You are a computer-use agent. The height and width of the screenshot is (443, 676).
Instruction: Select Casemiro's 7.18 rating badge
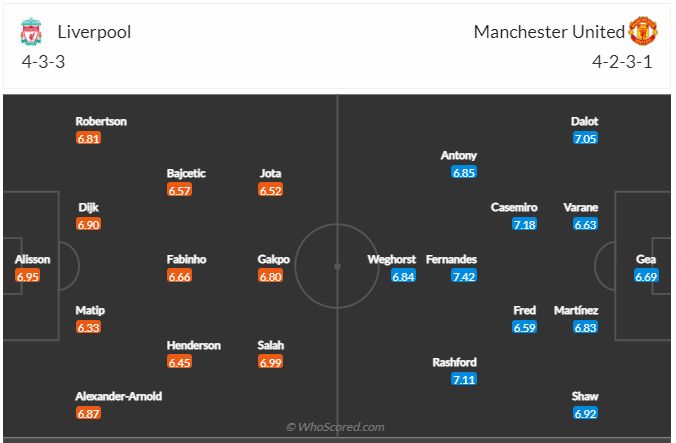tap(524, 224)
